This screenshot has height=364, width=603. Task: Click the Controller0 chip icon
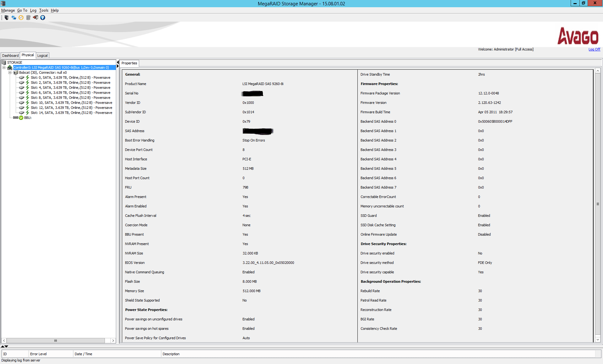click(x=10, y=67)
